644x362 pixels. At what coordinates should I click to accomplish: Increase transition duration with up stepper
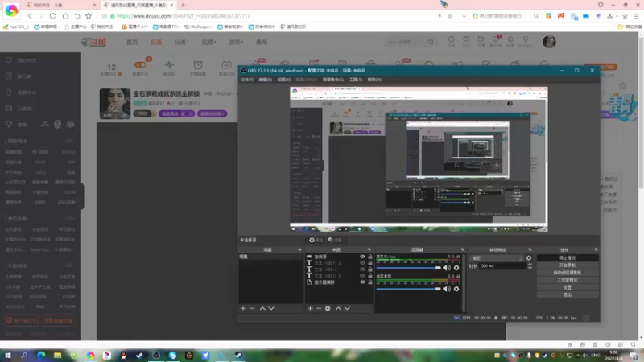pos(530,265)
